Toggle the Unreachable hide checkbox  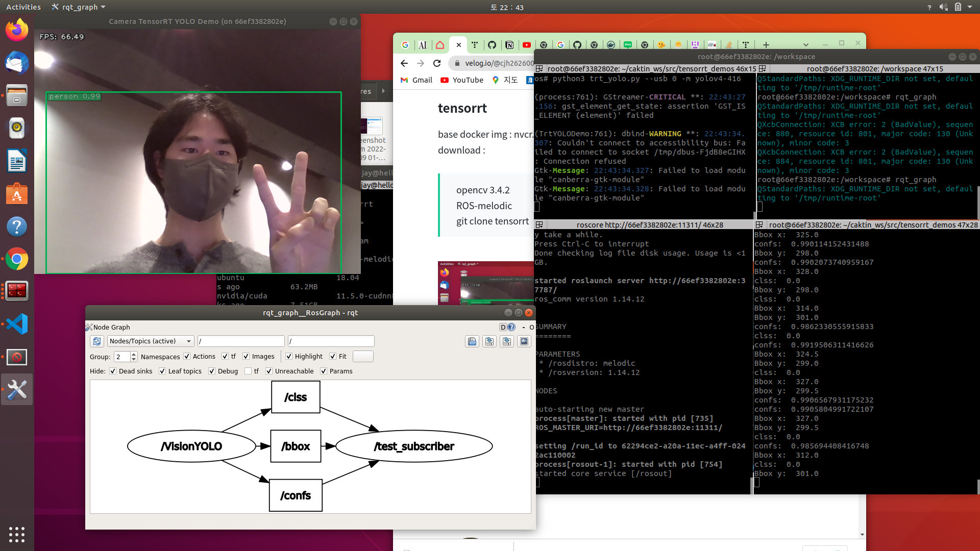pyautogui.click(x=269, y=371)
